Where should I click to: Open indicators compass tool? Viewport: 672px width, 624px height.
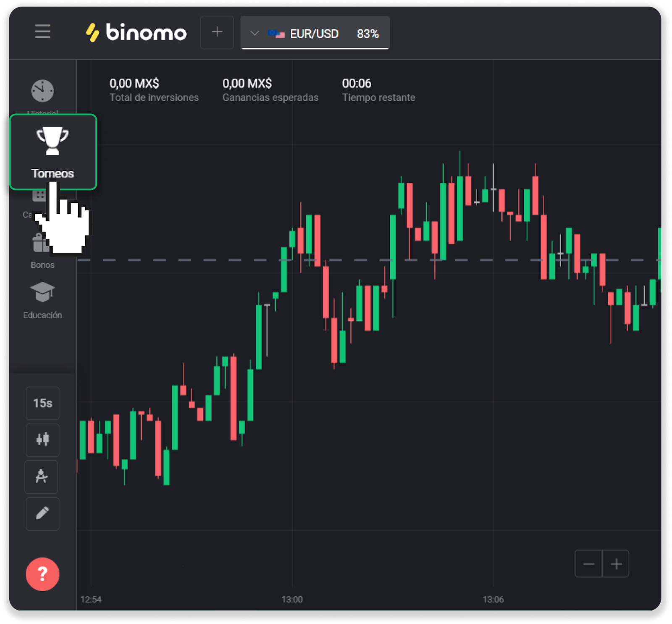pos(42,477)
